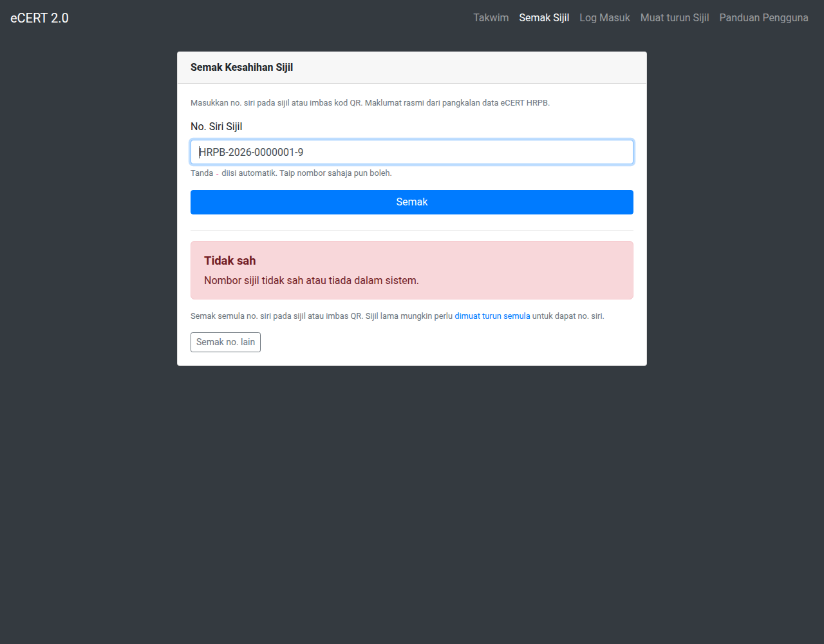Click the Semak semula no. siri hint paragraph

(x=397, y=316)
